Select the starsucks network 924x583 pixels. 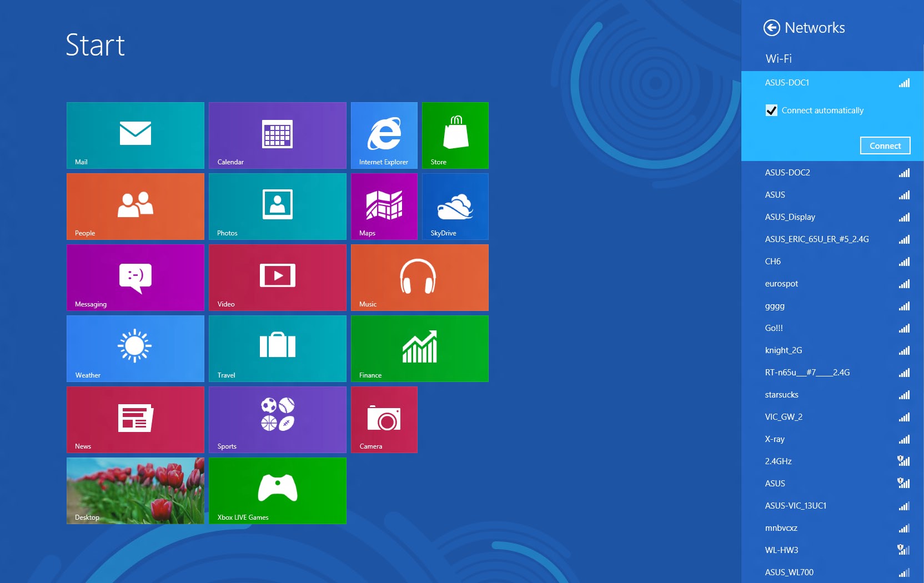click(832, 395)
